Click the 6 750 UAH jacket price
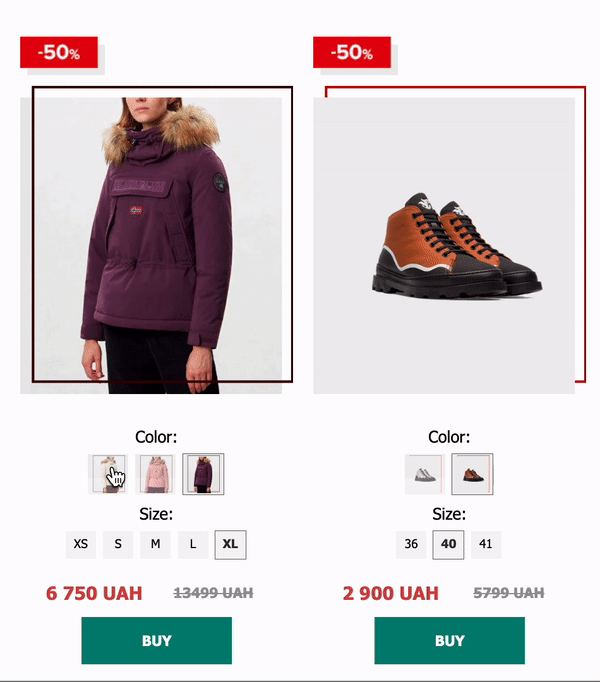The width and height of the screenshot is (600, 682). [x=94, y=593]
